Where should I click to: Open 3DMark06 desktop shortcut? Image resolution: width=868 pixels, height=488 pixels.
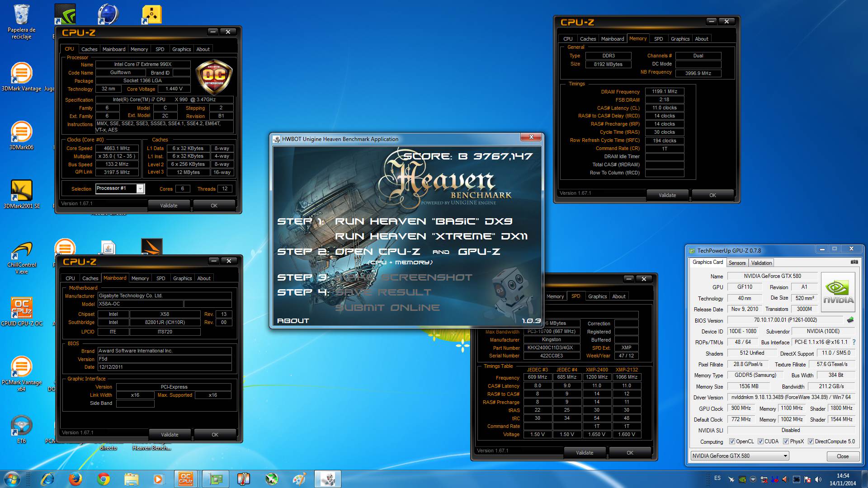click(x=21, y=136)
